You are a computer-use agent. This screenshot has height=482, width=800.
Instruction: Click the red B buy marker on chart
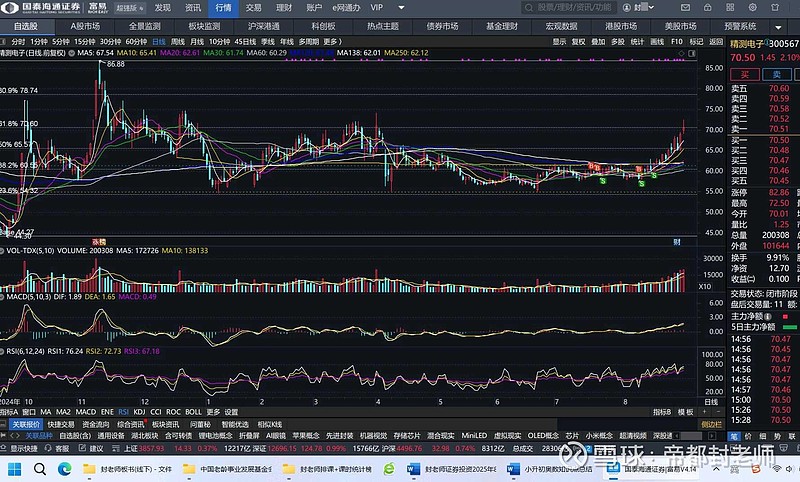click(591, 166)
